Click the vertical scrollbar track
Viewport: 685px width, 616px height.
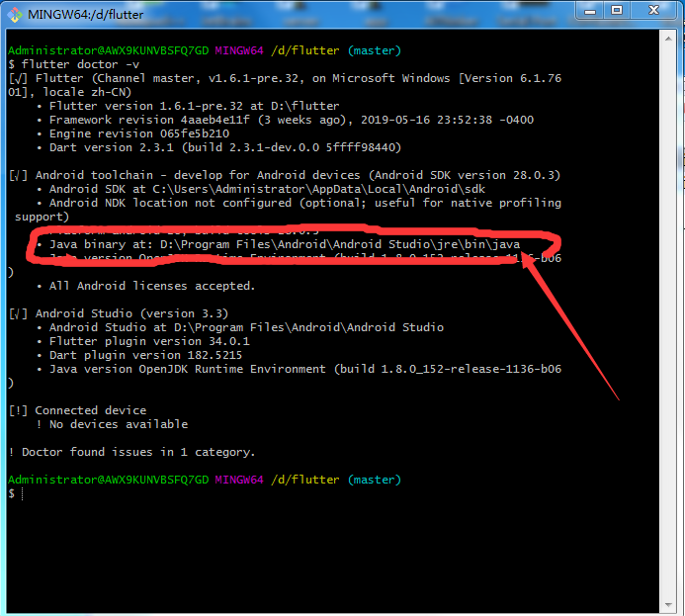[668, 321]
